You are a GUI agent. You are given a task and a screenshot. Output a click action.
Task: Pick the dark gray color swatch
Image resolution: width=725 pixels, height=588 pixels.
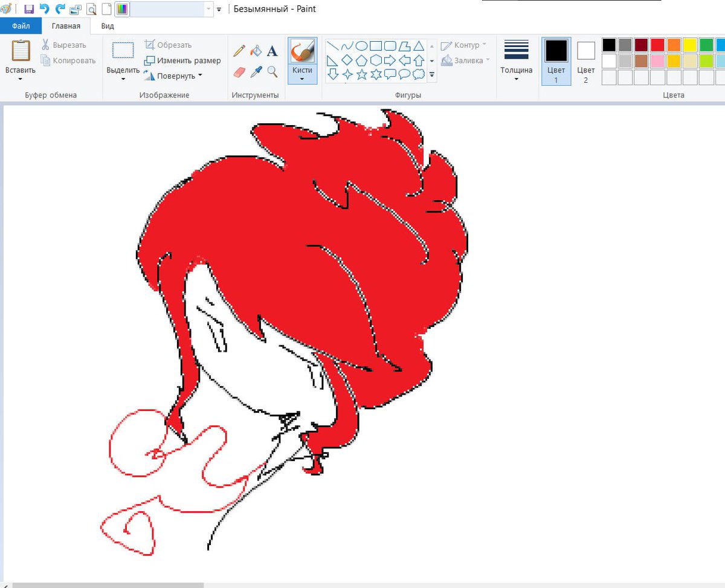(625, 45)
